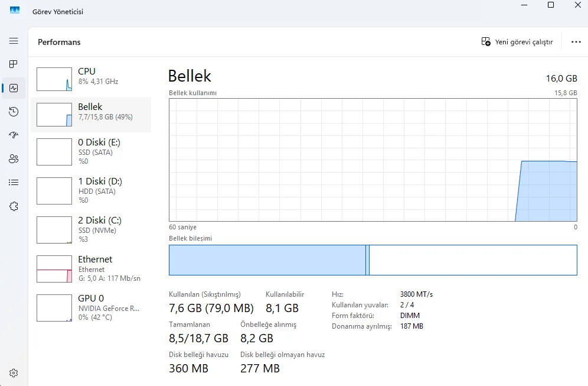The width and height of the screenshot is (588, 386).
Task: Click the Task Manager app icon
Action: pyautogui.click(x=15, y=11)
